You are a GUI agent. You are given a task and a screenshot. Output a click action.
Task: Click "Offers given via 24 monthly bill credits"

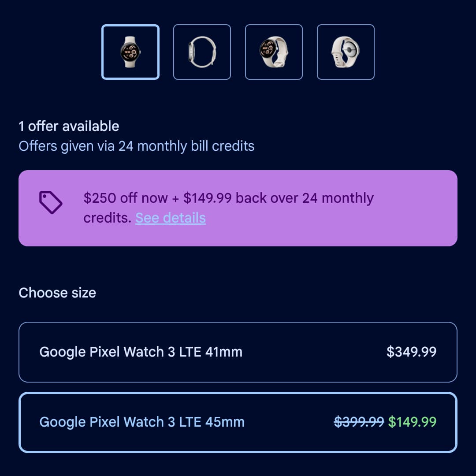point(137,146)
